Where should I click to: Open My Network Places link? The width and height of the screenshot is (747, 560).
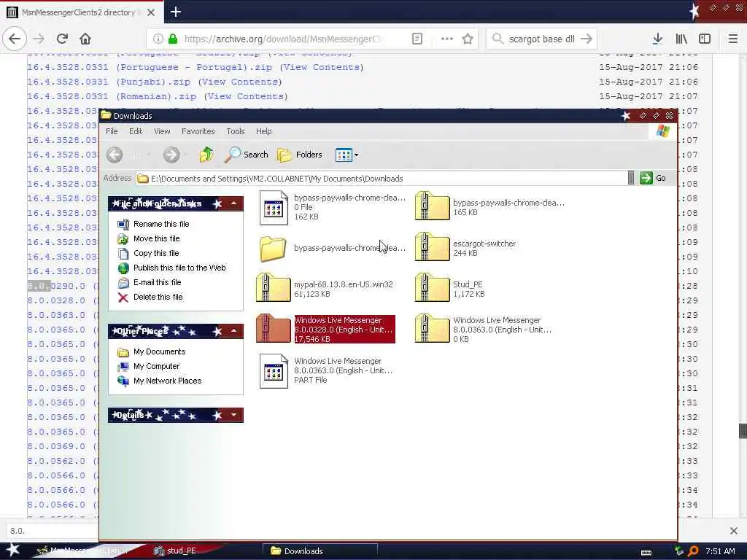[167, 381]
